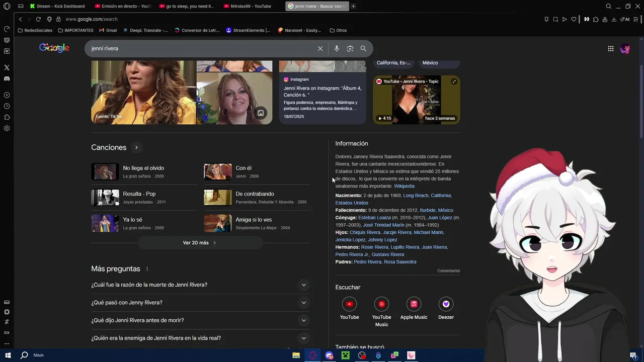Open the downloads toolbar icon
The width and height of the screenshot is (644, 362).
point(614,19)
